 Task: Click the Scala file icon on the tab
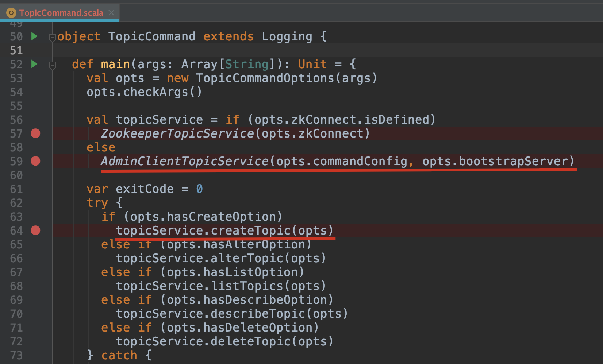(11, 13)
